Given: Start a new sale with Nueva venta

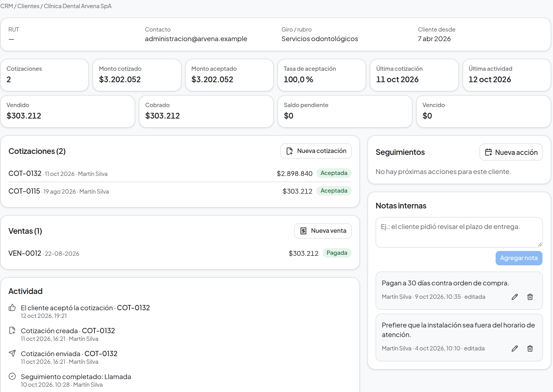Looking at the screenshot, I should click(x=323, y=231).
